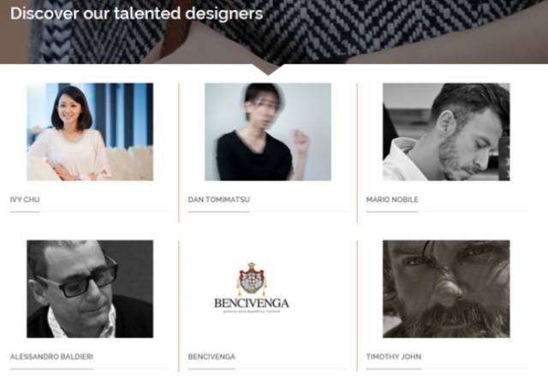Open Mario Nobile's black-and-white portrait
Image resolution: width=548 pixels, height=392 pixels.
tap(446, 132)
